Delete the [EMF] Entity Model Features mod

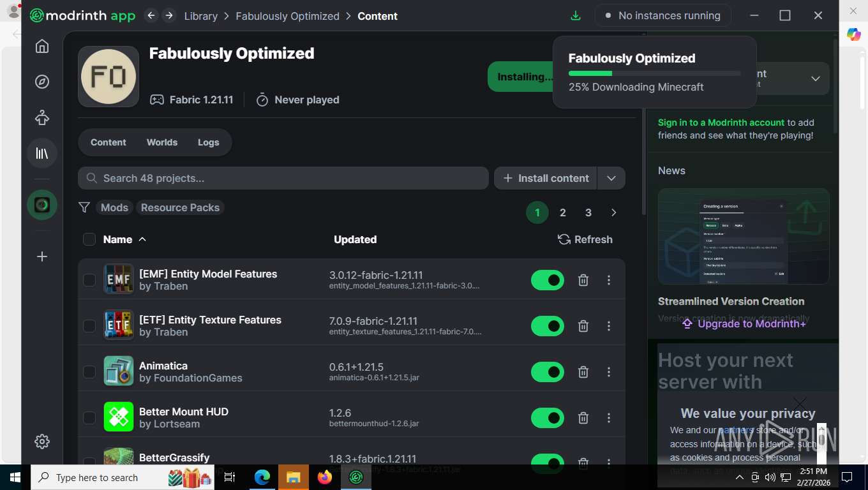(583, 280)
